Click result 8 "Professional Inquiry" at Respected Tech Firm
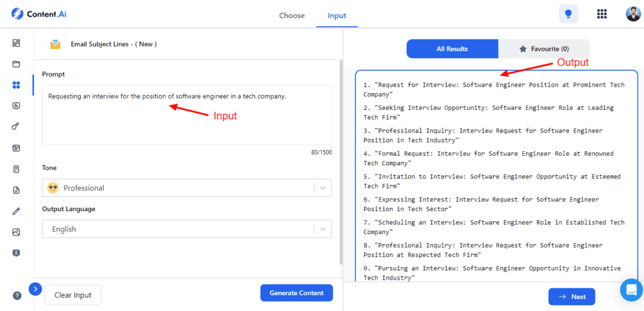 483,250
